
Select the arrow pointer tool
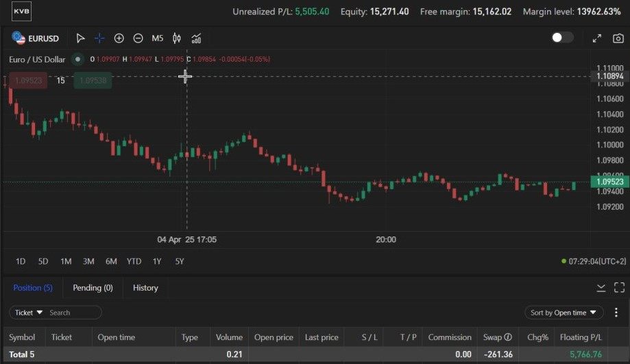click(80, 38)
